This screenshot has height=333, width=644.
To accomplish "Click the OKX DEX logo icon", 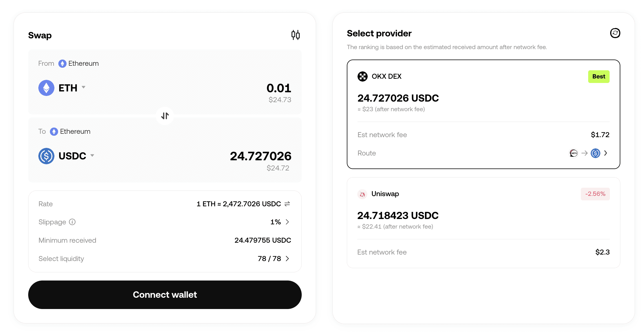I will (363, 76).
